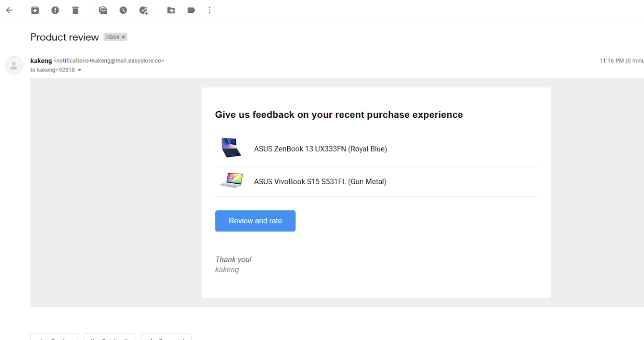644x340 pixels.
Task: Mark the email as unread
Action: tap(103, 10)
